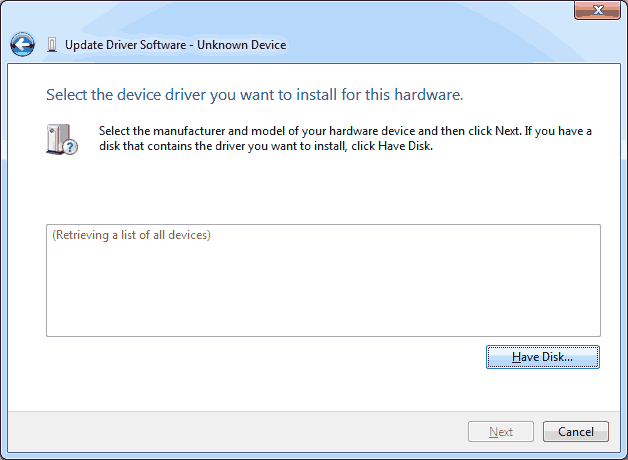628x460 pixels.
Task: Click the disk that contains the driver line
Action: pyautogui.click(x=266, y=146)
